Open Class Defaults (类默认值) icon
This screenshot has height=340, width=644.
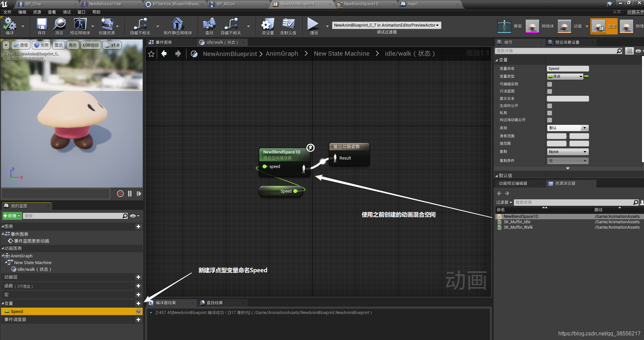(x=288, y=24)
